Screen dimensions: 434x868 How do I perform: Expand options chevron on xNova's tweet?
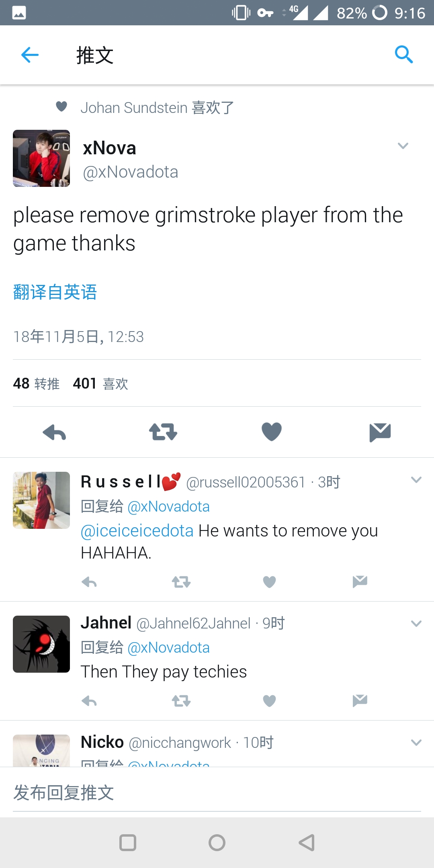tap(403, 146)
